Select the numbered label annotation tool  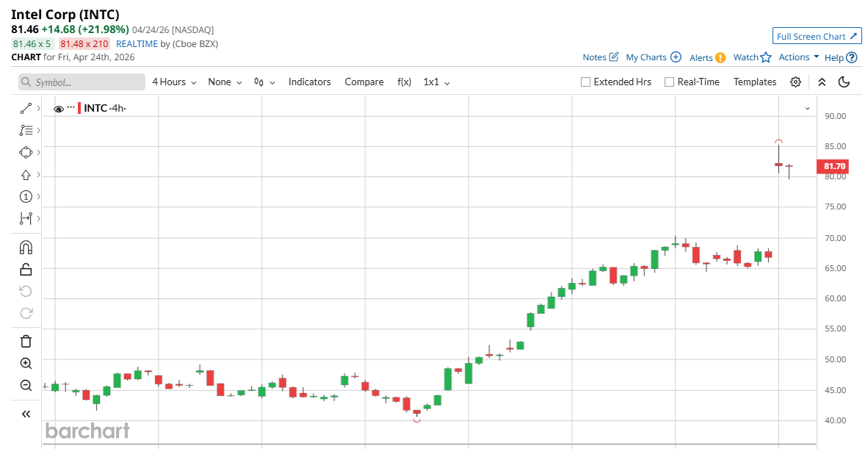26,196
